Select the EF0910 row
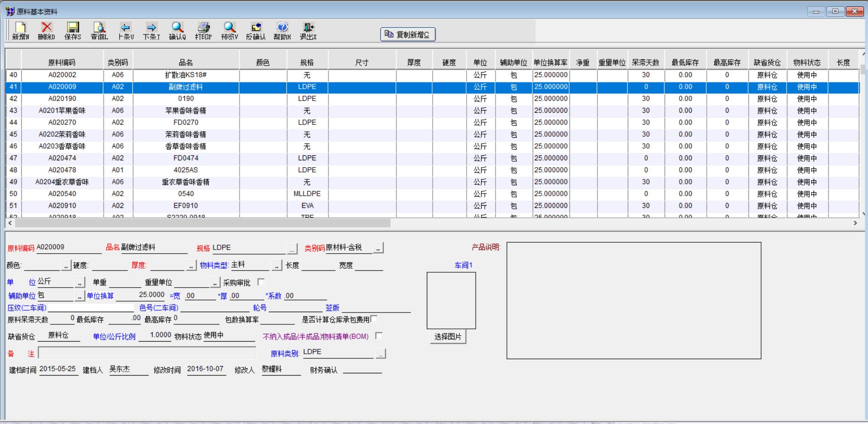868x424 pixels. [x=432, y=205]
